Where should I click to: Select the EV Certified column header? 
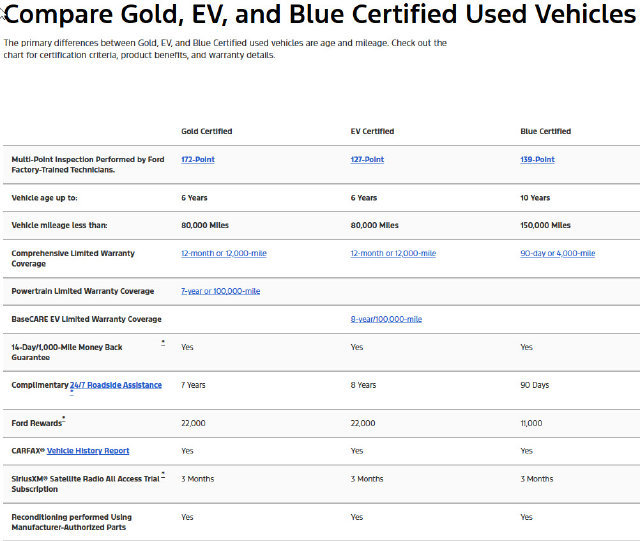[x=372, y=131]
